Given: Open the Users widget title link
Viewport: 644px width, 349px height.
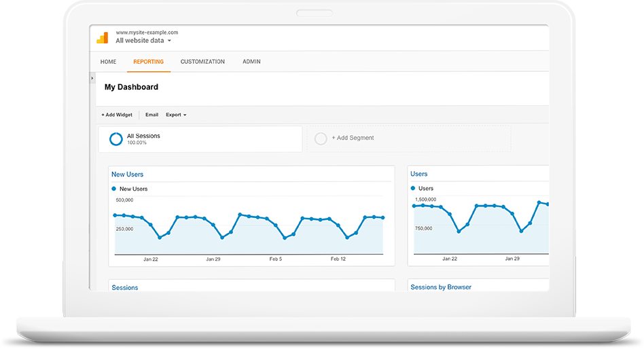Looking at the screenshot, I should [x=419, y=174].
